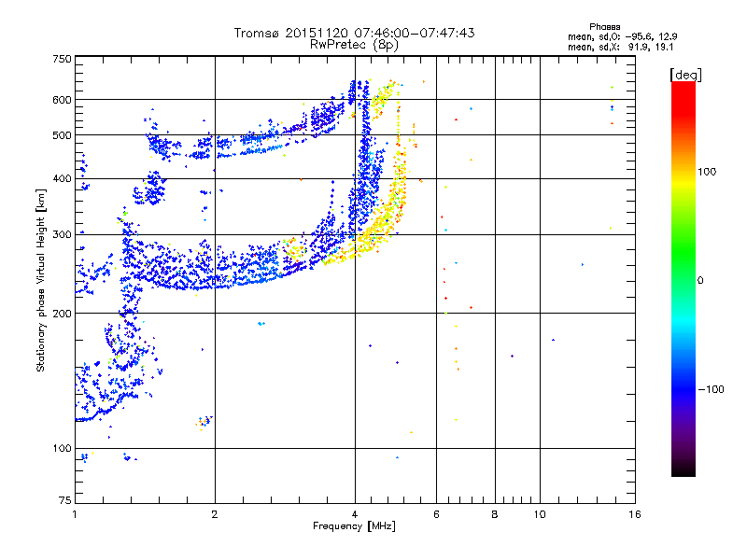The height and width of the screenshot is (560, 747).
Task: Pick the black bottom of the colorbar
Action: point(684,469)
